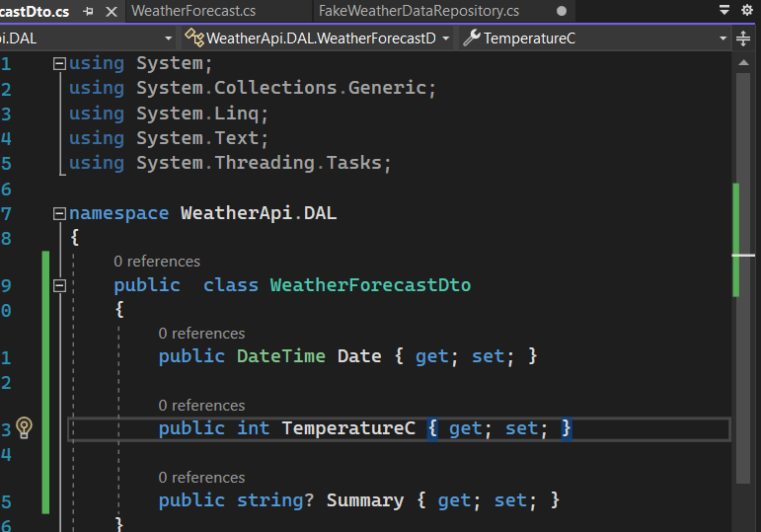Image resolution: width=761 pixels, height=532 pixels.
Task: Click System.Collections.Generic in using line
Action: pos(281,88)
